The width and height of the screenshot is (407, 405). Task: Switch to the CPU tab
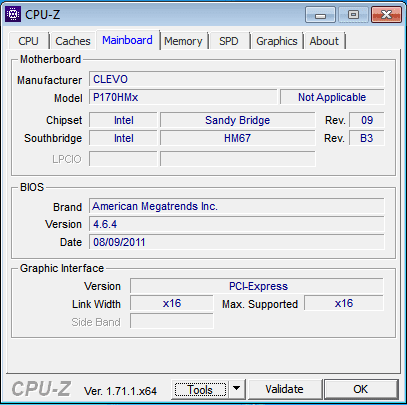click(x=28, y=41)
